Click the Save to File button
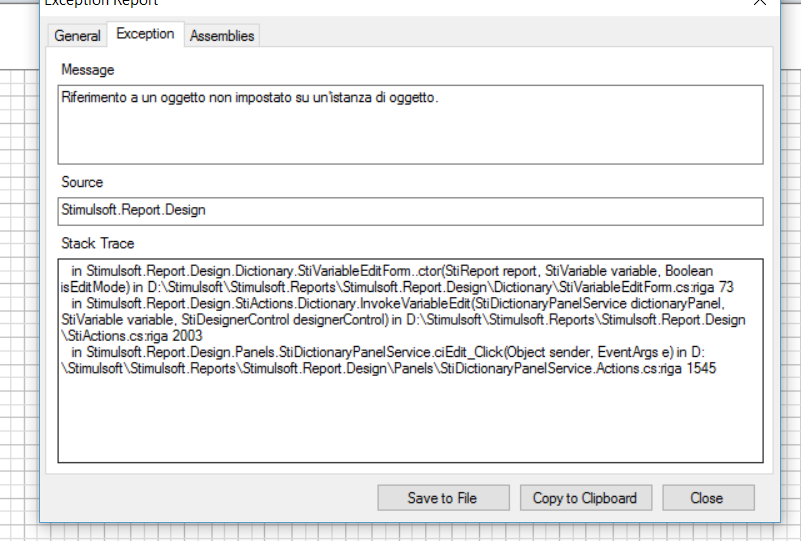 click(x=443, y=498)
